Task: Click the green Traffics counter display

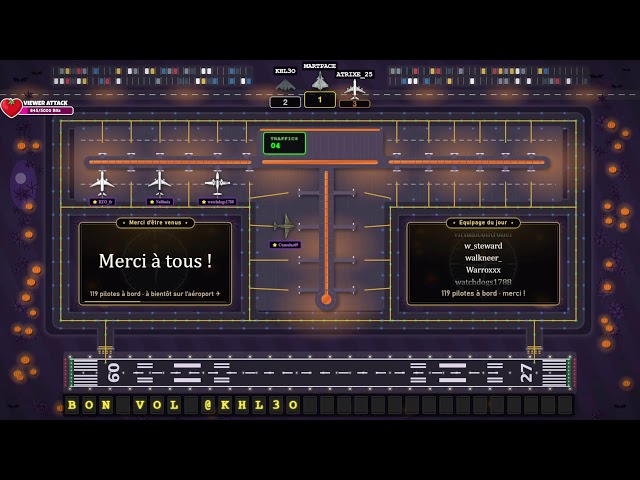Action: pyautogui.click(x=284, y=143)
